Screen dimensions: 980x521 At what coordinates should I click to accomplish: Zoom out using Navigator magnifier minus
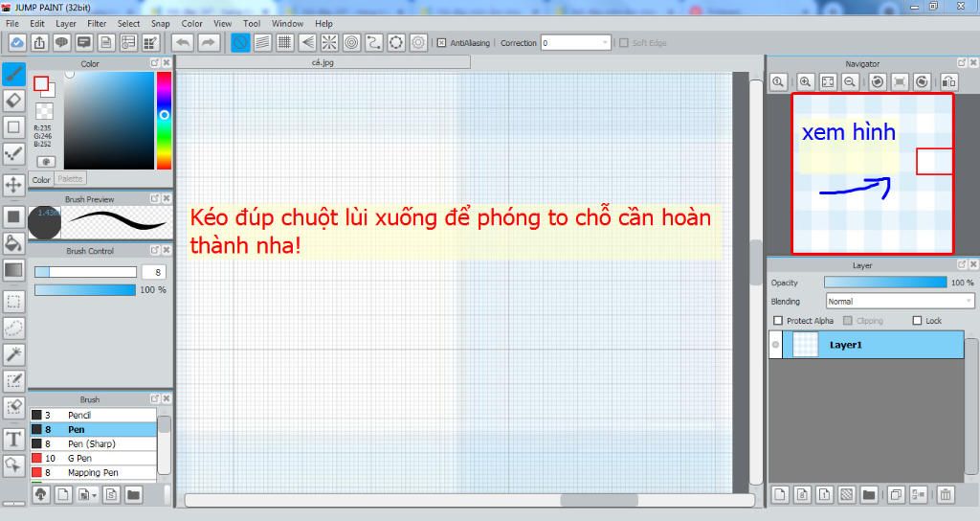click(850, 82)
